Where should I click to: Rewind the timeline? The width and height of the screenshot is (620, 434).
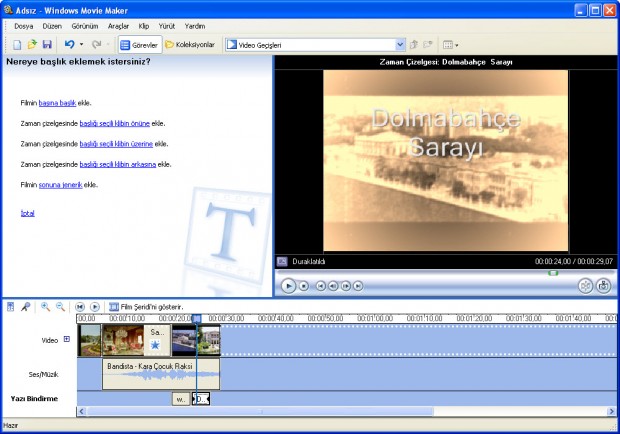[x=80, y=307]
